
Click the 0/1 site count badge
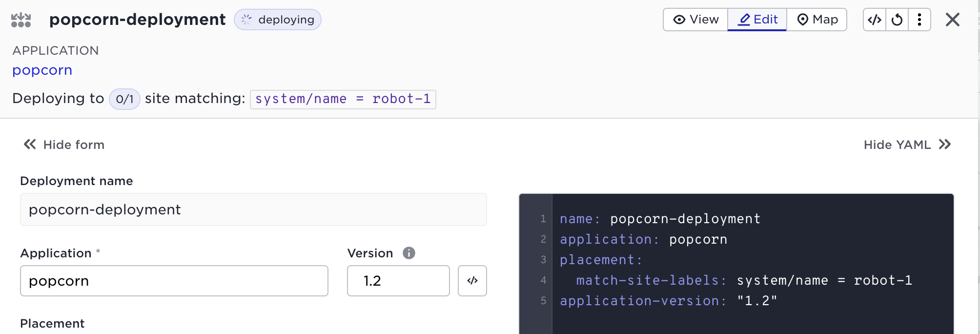click(x=124, y=99)
